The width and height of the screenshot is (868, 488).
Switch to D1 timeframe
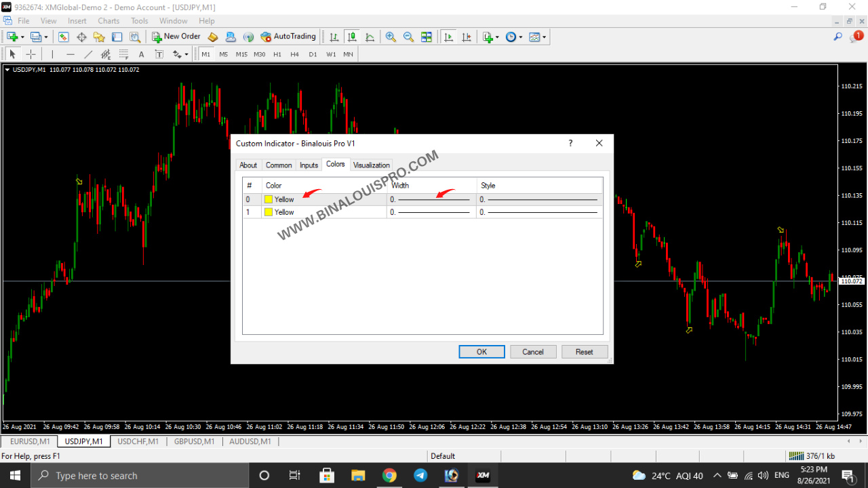coord(313,54)
